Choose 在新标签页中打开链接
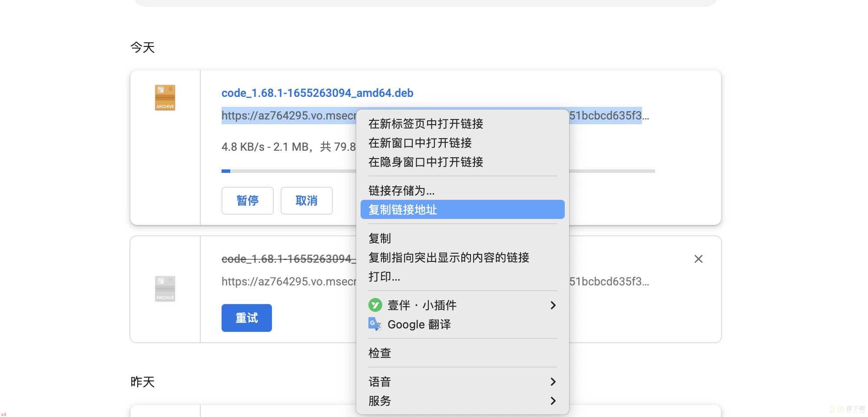Screen dimensions: 868x417 pos(462,124)
